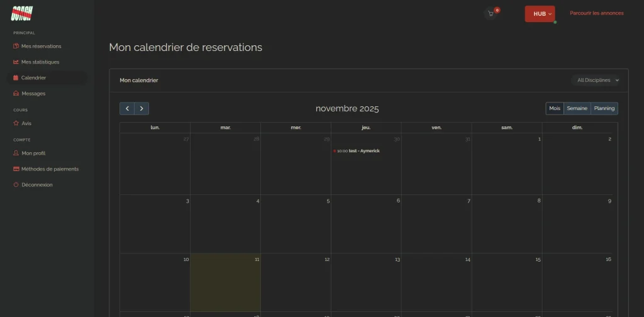This screenshot has width=644, height=317.
Task: Click the Mon profil user icon
Action: (16, 153)
